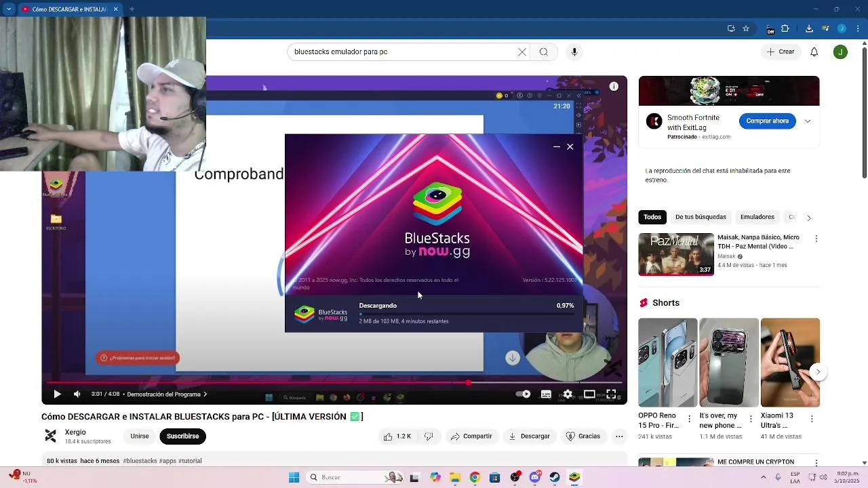Open Discord from the taskbar
The width and height of the screenshot is (868, 488).
tap(535, 477)
